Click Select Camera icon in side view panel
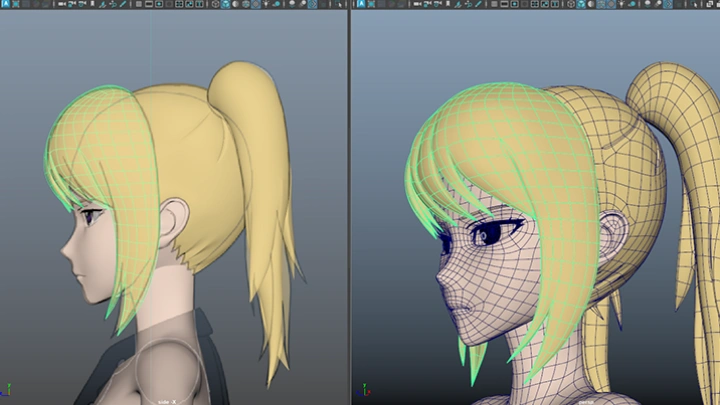The image size is (720, 405). [62, 4]
